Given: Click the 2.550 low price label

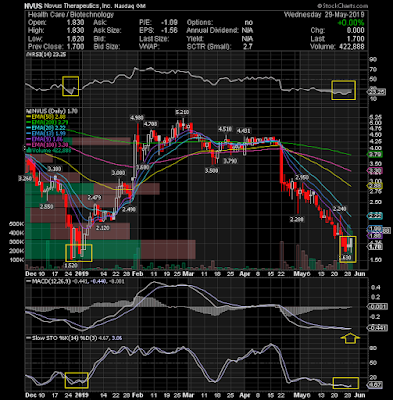Looking at the screenshot, I should tap(46, 207).
